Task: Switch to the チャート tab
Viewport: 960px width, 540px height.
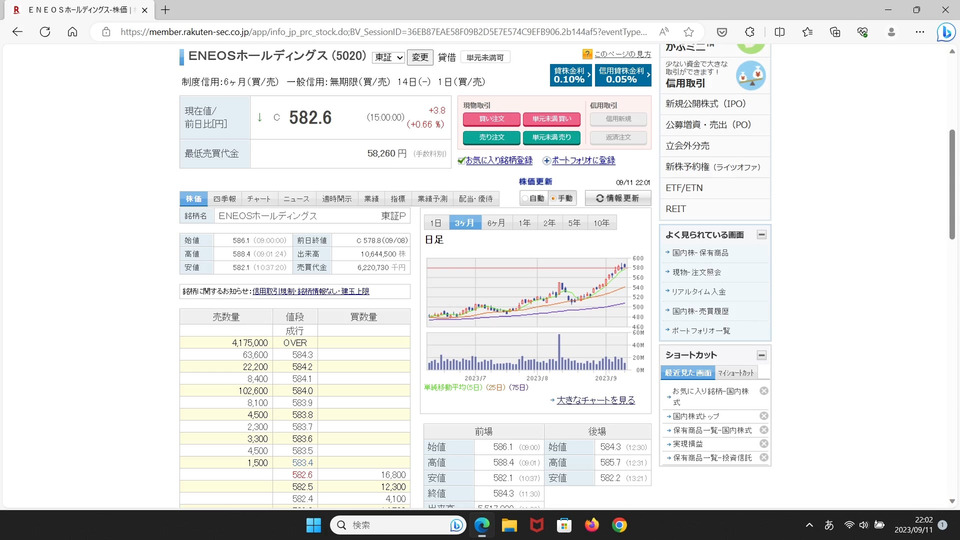Action: pyautogui.click(x=259, y=199)
